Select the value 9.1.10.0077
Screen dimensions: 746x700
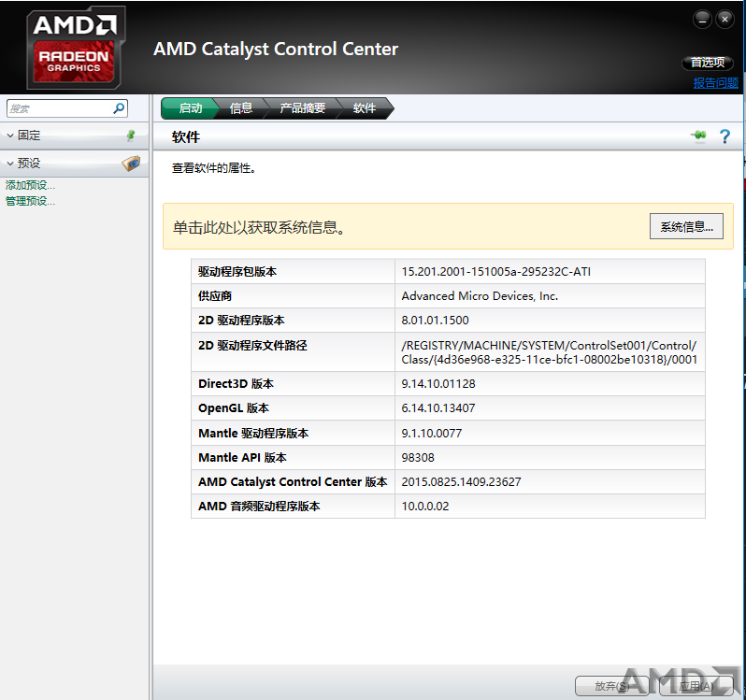(x=432, y=434)
